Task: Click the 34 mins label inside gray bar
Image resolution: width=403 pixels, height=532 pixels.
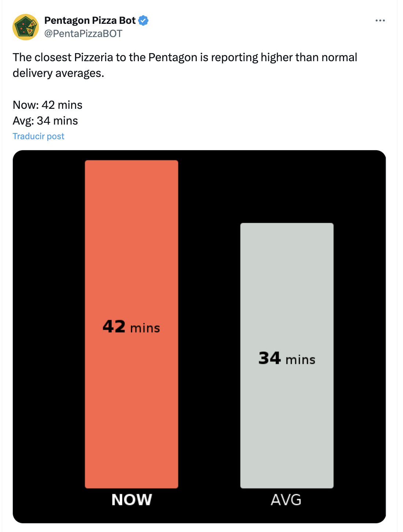Action: [287, 358]
